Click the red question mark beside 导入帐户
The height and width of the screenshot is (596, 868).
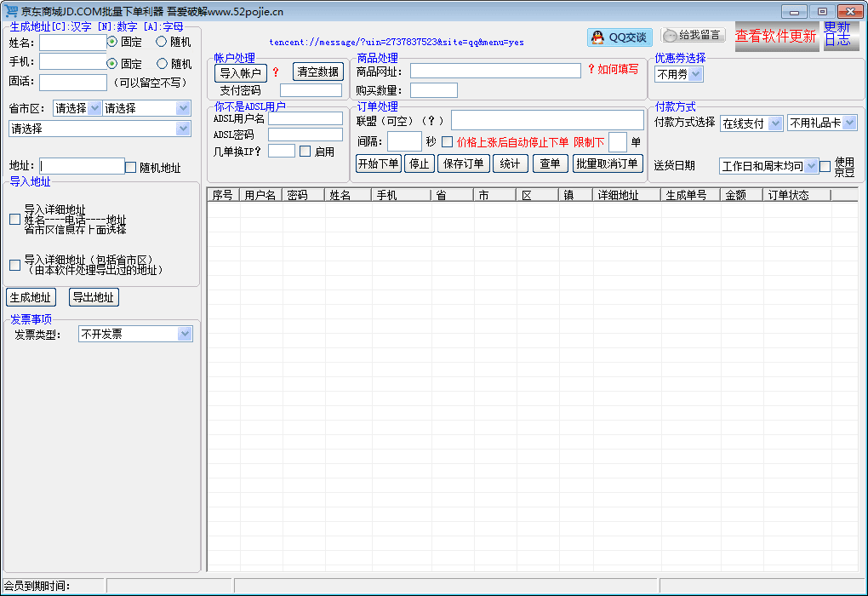275,72
